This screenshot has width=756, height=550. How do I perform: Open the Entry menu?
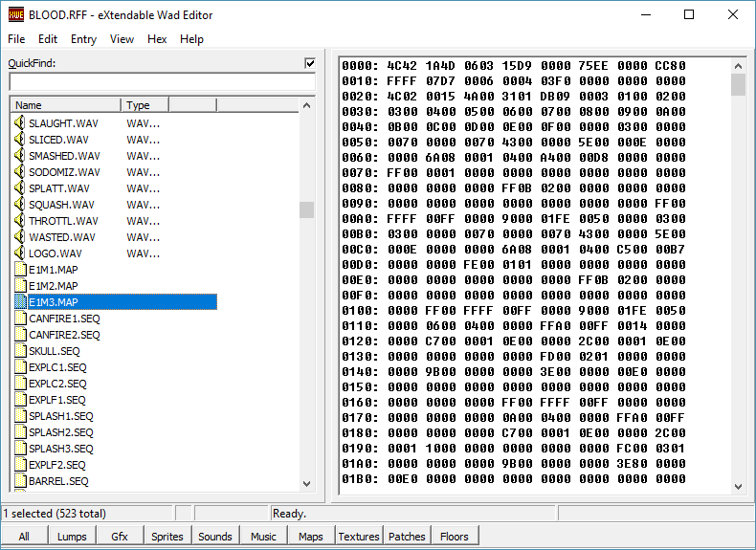pos(83,39)
